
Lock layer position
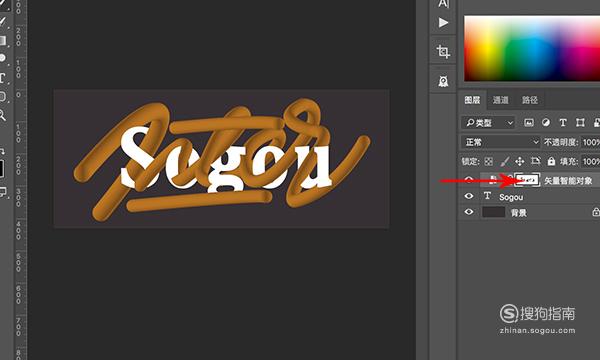519,161
